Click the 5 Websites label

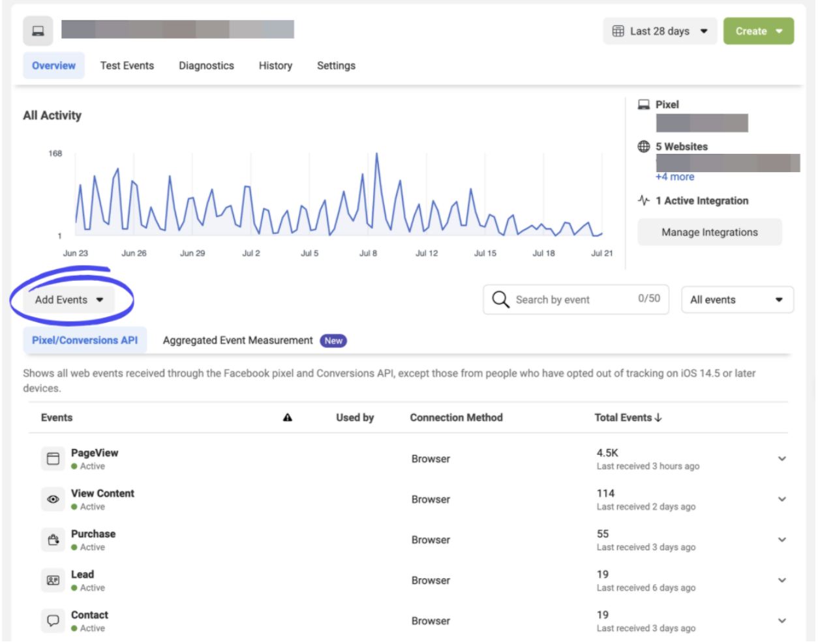682,147
